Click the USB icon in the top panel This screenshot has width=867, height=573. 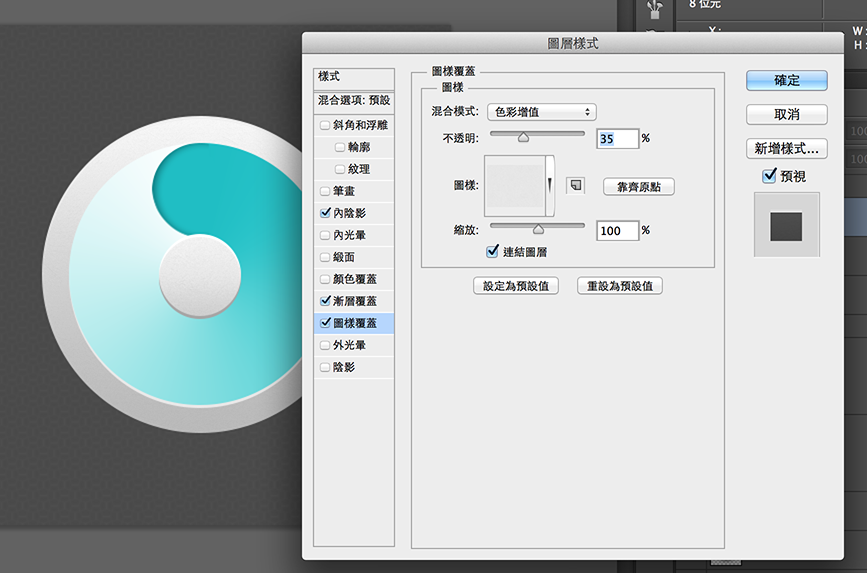[x=655, y=10]
